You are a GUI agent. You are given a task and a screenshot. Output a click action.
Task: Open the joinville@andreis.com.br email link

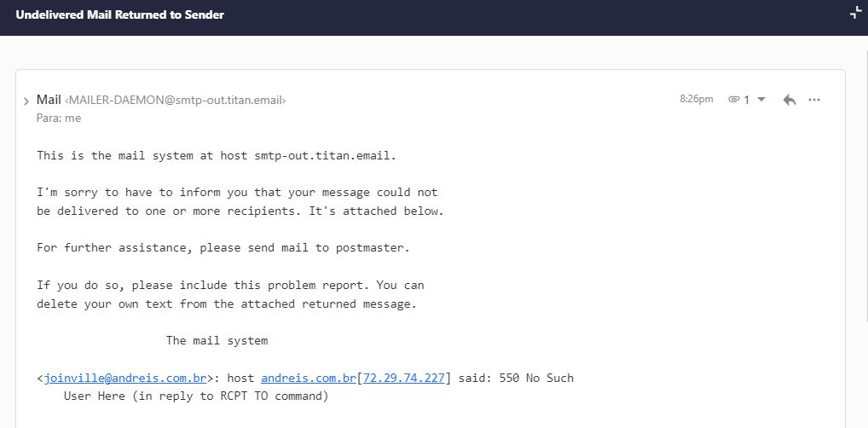(x=125, y=378)
